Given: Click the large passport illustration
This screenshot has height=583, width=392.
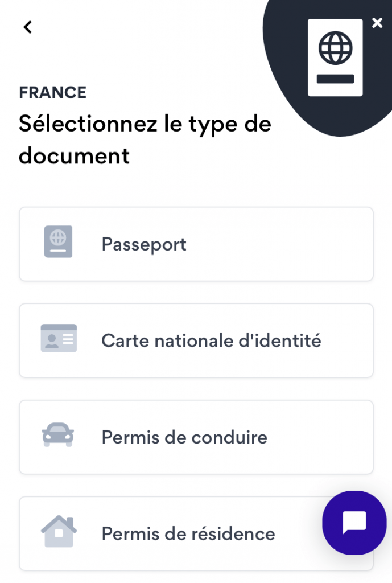Looking at the screenshot, I should 335,58.
